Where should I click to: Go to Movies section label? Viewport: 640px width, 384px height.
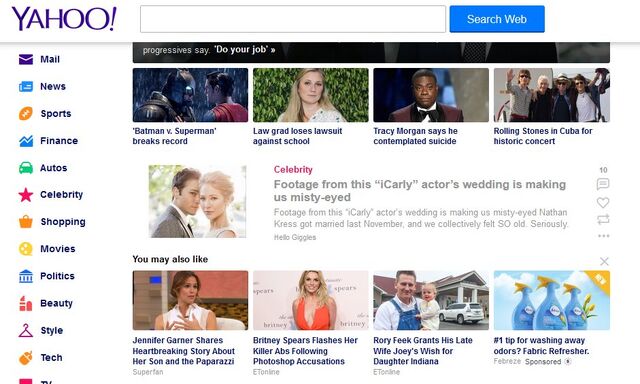[58, 249]
